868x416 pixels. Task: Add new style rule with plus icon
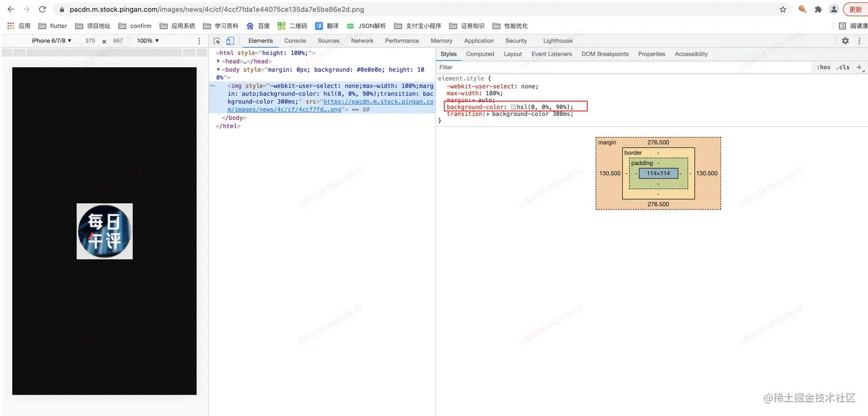[x=859, y=67]
